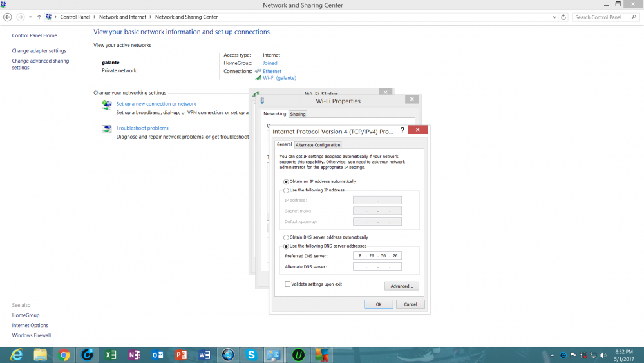Screen dimensions: 644x363
Task: Click the Troubleshoot problems icon
Action: click(107, 129)
